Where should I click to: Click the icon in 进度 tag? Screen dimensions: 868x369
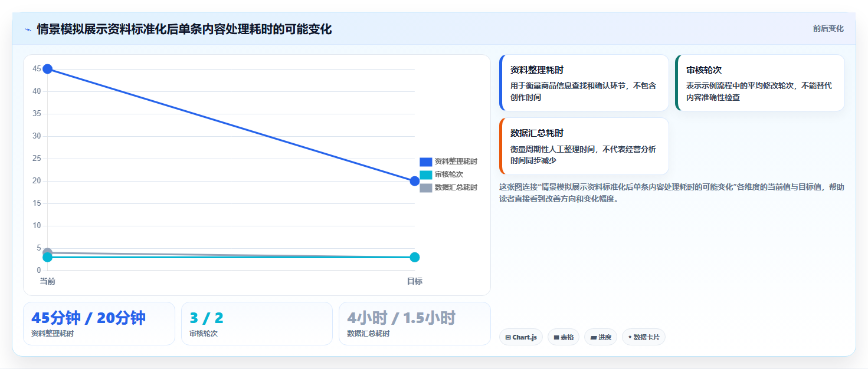(x=594, y=338)
